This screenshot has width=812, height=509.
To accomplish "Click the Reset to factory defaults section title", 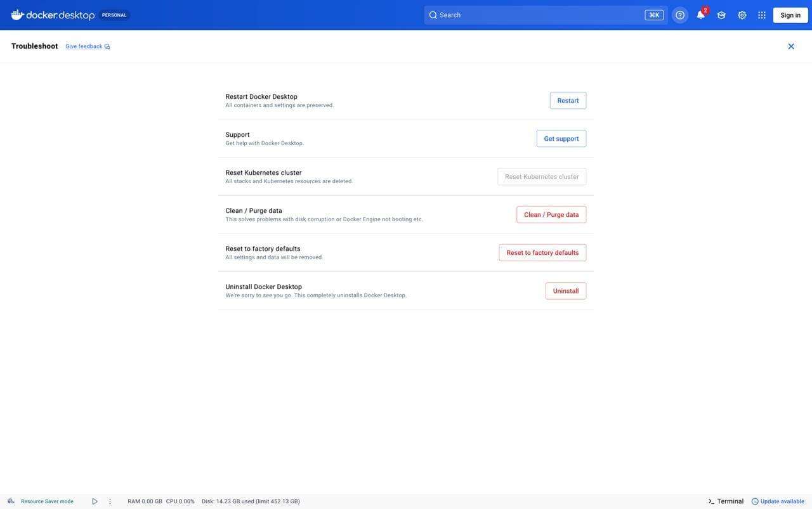I will pos(263,249).
